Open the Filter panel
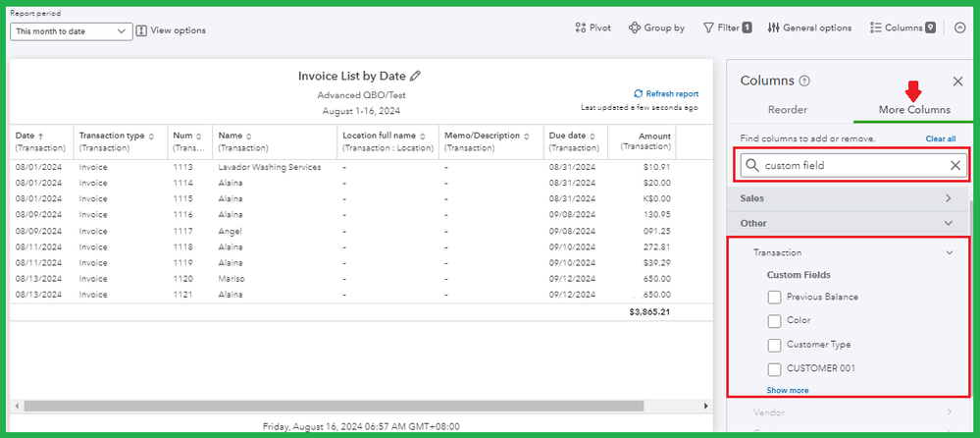 click(727, 28)
